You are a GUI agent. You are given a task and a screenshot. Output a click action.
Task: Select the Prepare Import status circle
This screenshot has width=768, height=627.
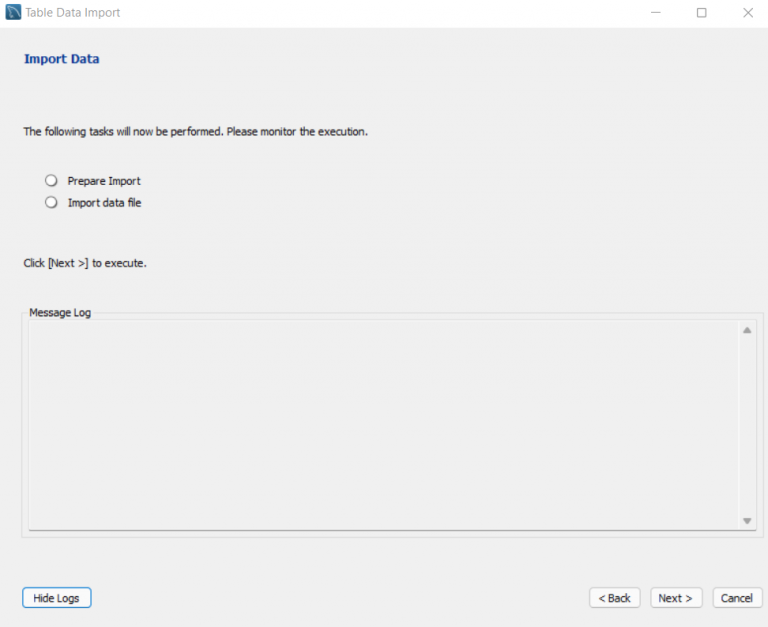click(x=51, y=181)
